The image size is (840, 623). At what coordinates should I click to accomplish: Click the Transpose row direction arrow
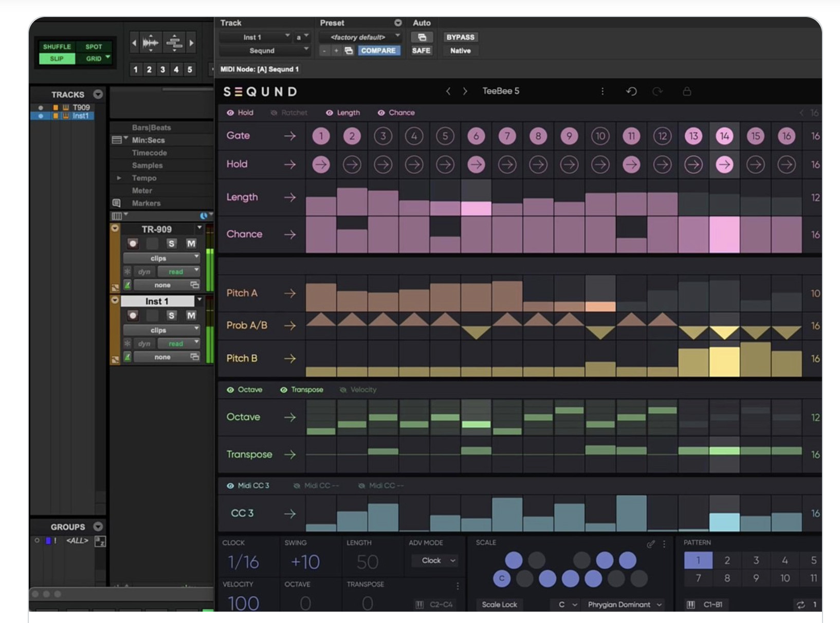click(x=290, y=454)
